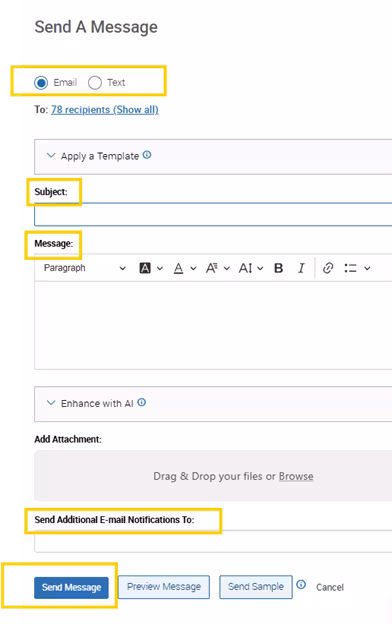Image resolution: width=392 pixels, height=624 pixels.
Task: Click the text highlight color icon
Action: pos(145,268)
